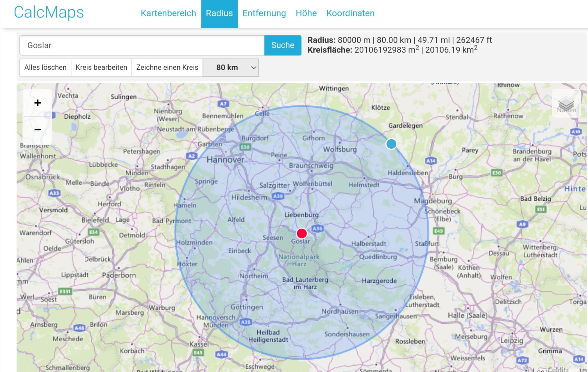
Task: Click the Hildesheim city label
Action: [249, 198]
